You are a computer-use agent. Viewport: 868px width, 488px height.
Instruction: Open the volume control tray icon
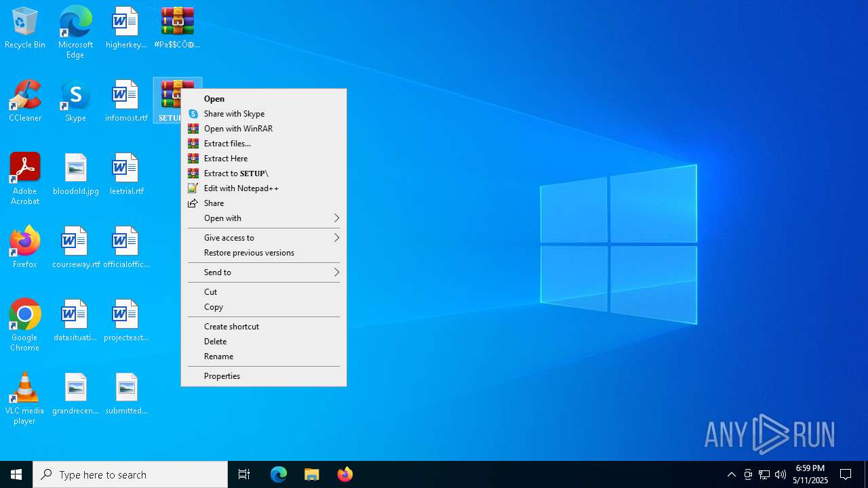(781, 474)
